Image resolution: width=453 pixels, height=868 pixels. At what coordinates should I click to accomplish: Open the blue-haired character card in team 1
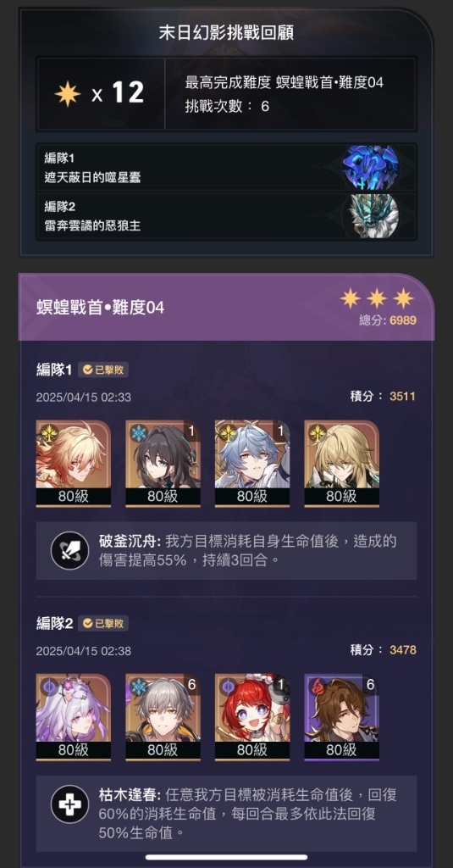click(x=252, y=464)
